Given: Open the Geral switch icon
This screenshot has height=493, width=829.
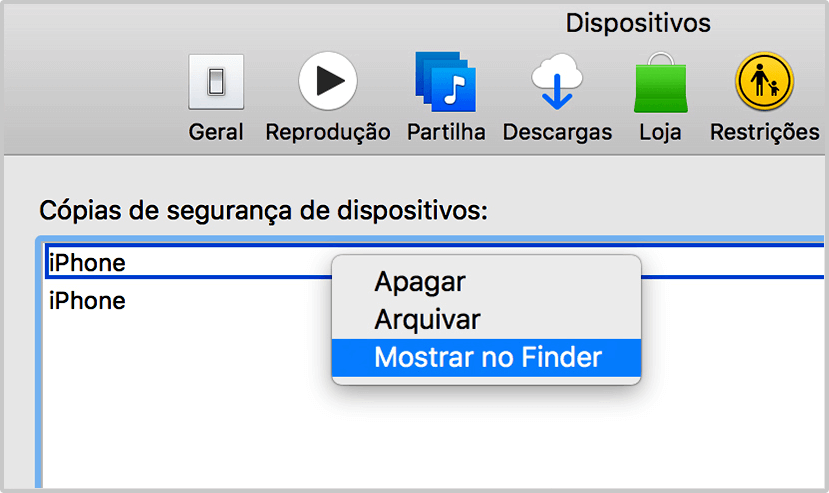Looking at the screenshot, I should (216, 83).
